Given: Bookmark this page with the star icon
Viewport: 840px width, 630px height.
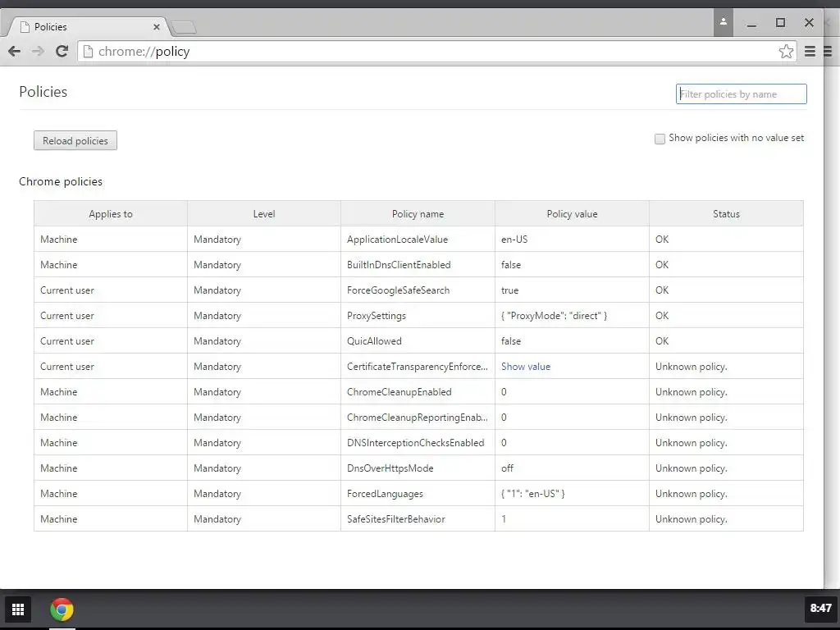Looking at the screenshot, I should click(x=786, y=52).
